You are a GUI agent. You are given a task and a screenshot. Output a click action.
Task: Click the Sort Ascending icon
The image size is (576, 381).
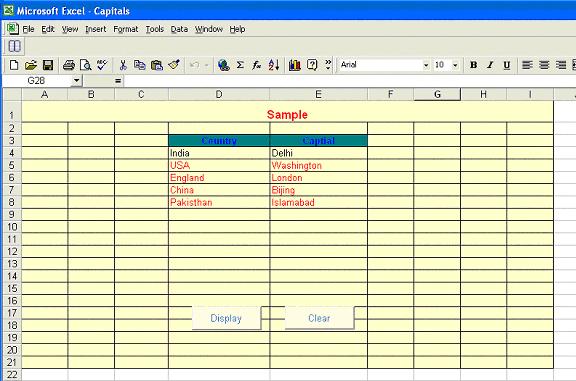274,65
